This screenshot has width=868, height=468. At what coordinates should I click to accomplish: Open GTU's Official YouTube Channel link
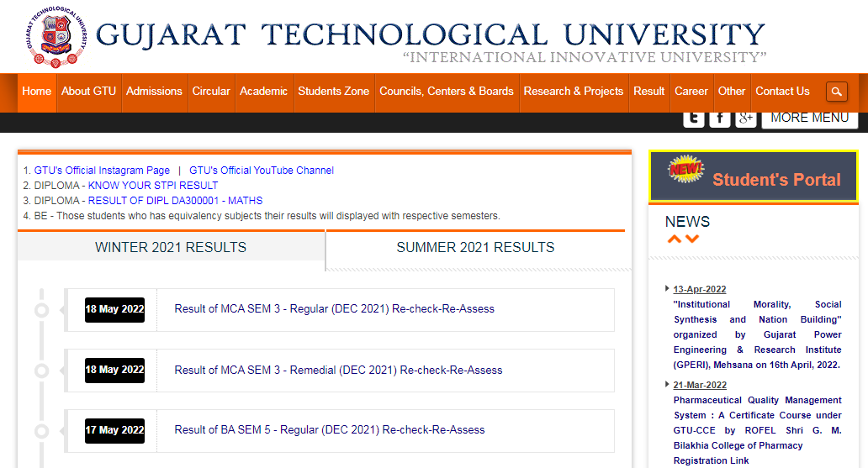(x=262, y=171)
